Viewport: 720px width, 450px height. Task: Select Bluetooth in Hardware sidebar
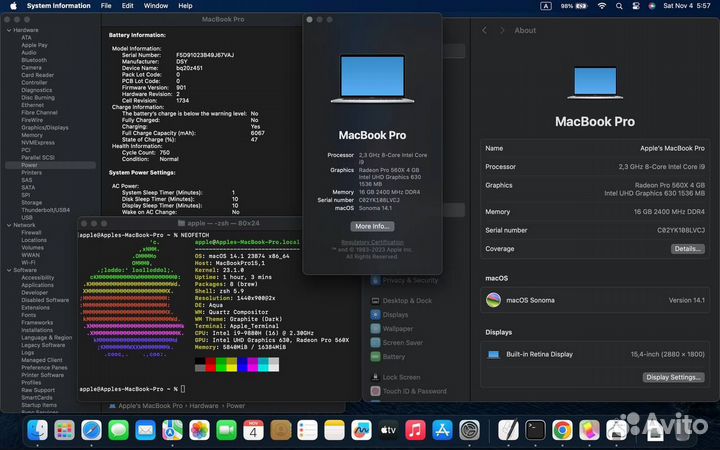click(34, 60)
